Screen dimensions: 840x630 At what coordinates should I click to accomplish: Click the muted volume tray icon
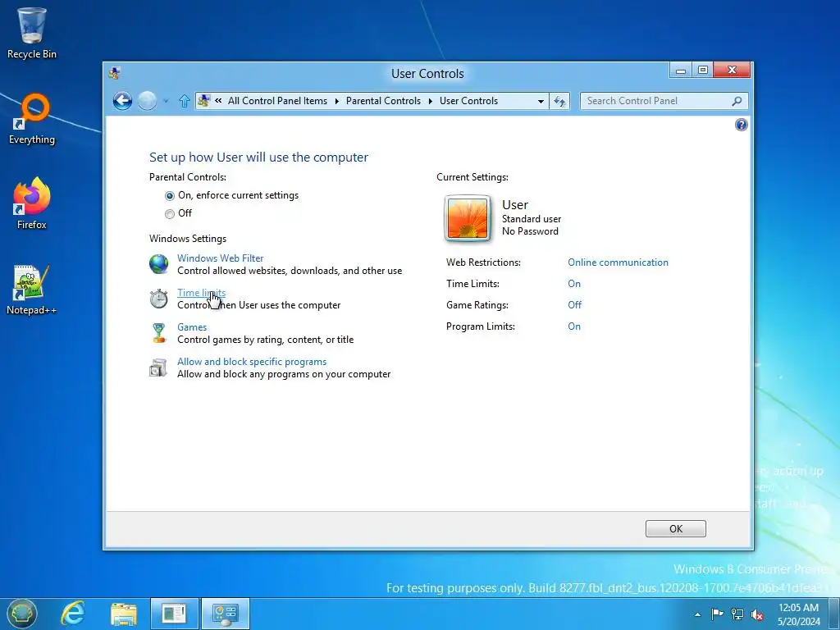coord(757,614)
